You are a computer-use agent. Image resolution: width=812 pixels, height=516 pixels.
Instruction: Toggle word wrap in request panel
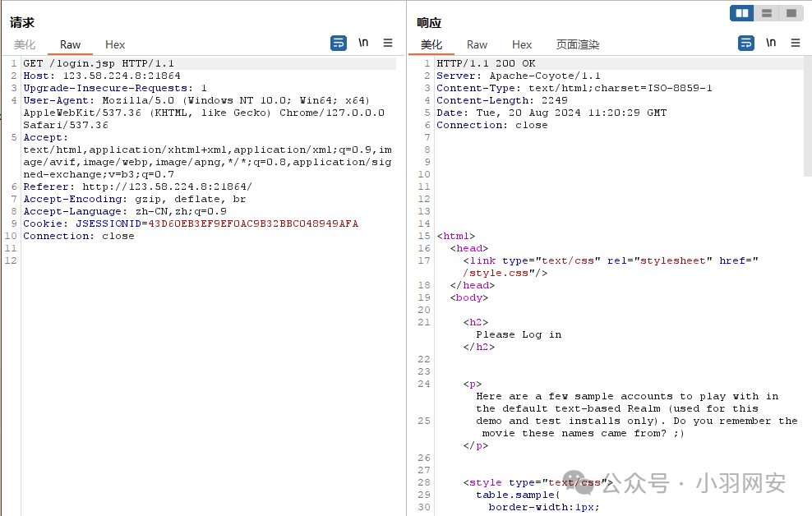338,43
